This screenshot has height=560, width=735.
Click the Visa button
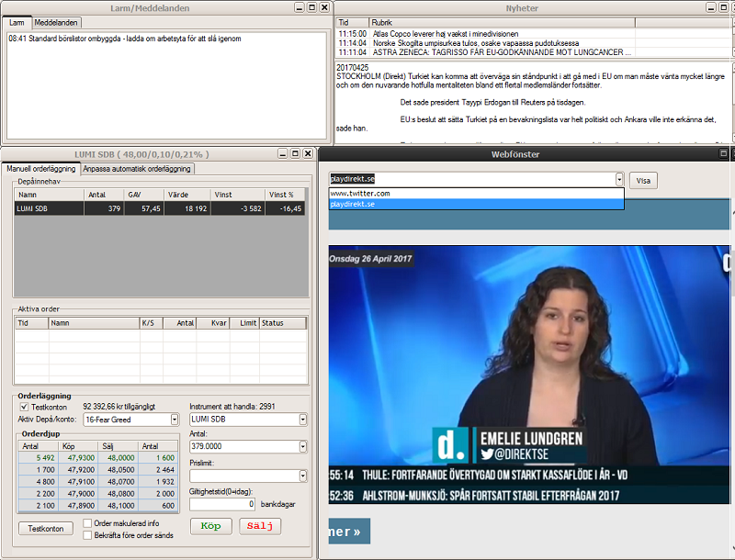[643, 181]
